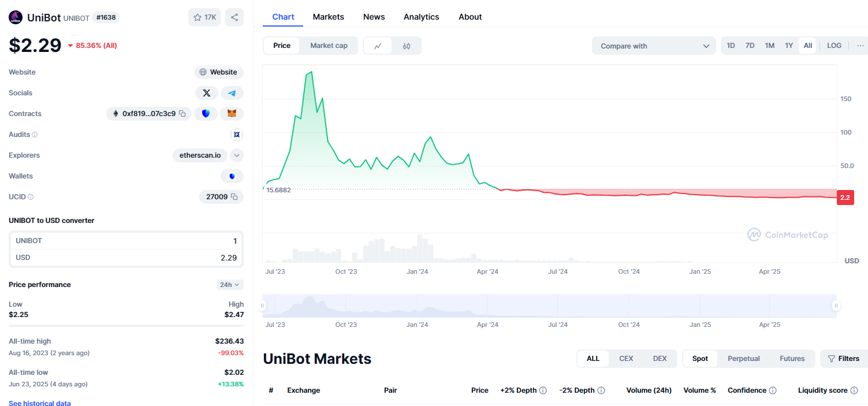Add UniBot to watchlist with star button
Image resolution: width=868 pixels, height=406 pixels.
[204, 17]
